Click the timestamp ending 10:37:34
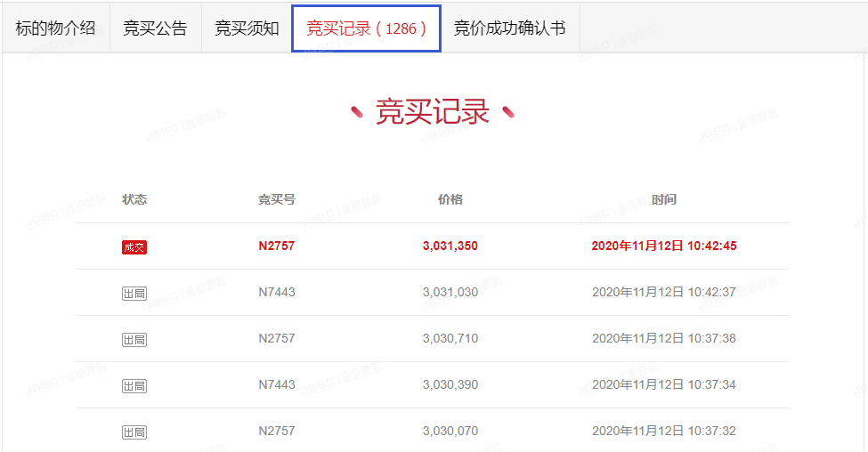868x452 pixels. (663, 384)
